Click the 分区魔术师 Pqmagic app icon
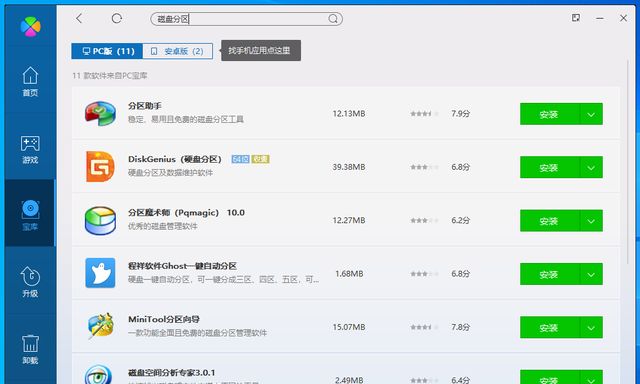Image resolution: width=640 pixels, height=384 pixels. (x=100, y=220)
